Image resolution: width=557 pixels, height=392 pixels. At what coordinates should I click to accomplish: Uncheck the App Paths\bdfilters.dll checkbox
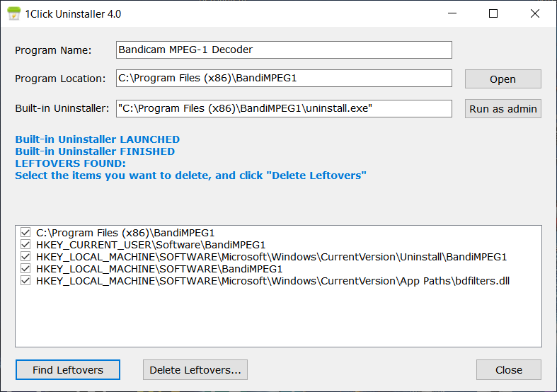coord(26,281)
